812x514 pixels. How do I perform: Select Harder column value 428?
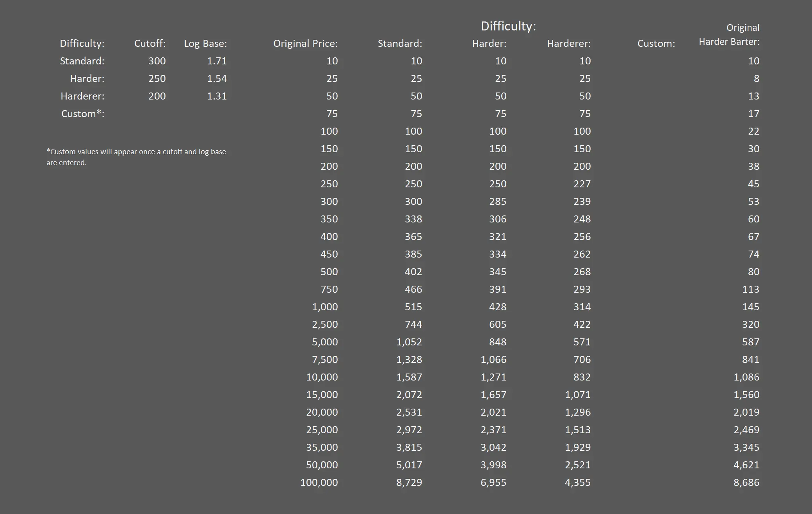(498, 307)
